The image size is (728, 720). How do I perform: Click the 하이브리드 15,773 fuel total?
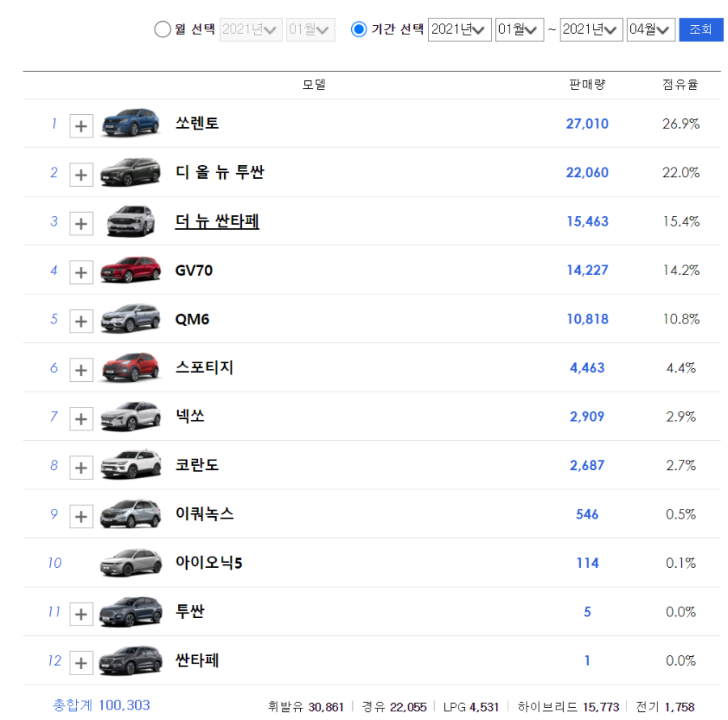point(569,707)
